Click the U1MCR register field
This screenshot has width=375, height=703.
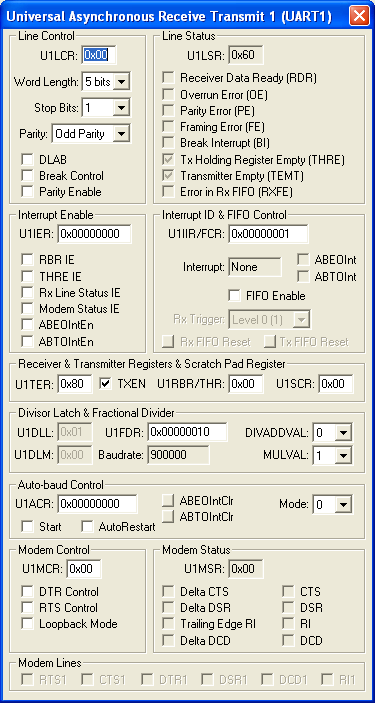click(x=84, y=569)
